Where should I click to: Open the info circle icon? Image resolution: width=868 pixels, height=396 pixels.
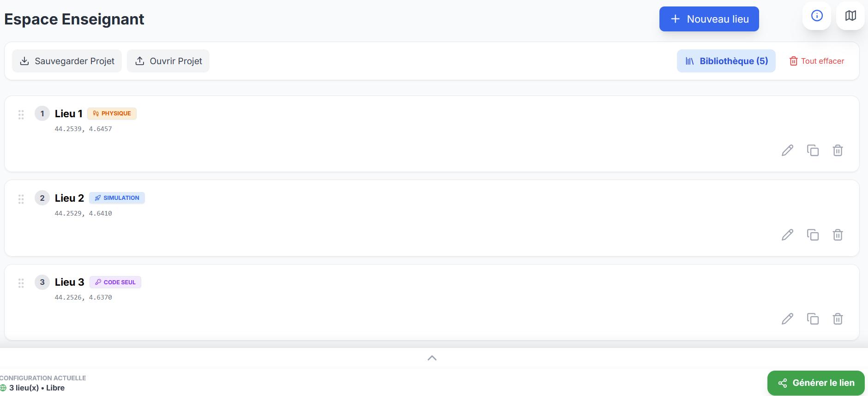[817, 16]
